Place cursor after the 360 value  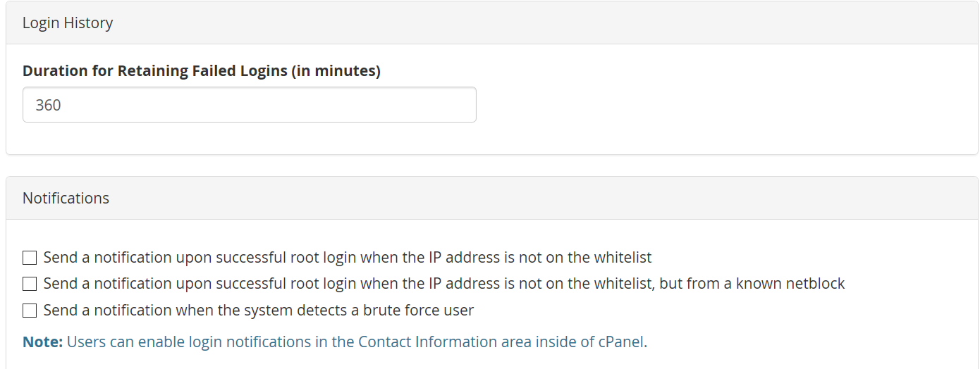[63, 105]
